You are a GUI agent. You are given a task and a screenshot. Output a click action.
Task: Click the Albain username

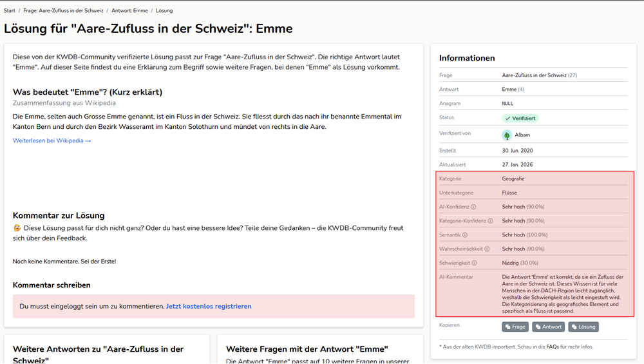coord(522,135)
